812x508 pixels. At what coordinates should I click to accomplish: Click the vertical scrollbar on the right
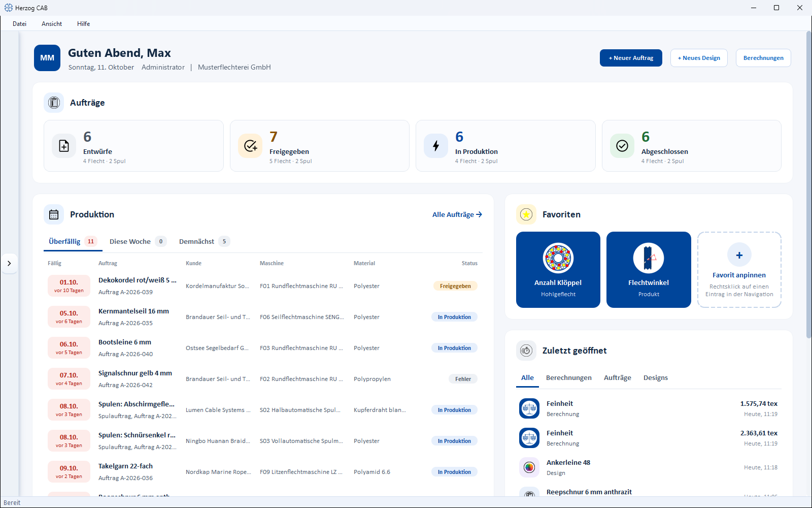(x=808, y=185)
